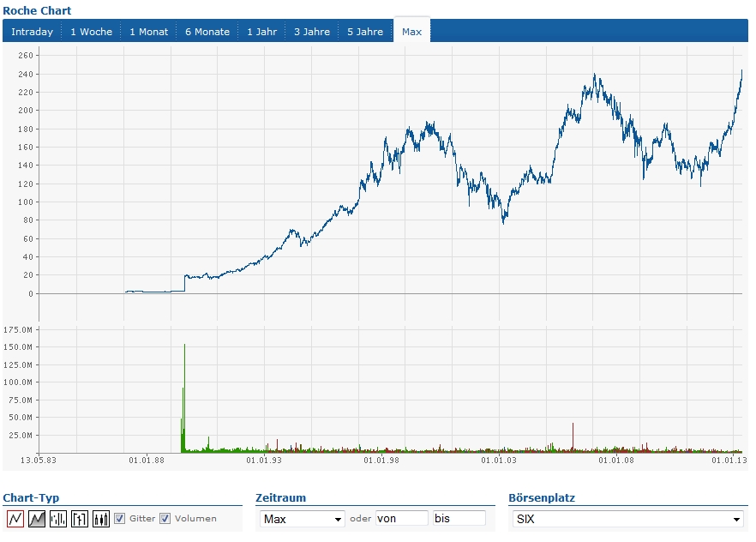Uncheck the Volumen checkbox
Image resolution: width=756 pixels, height=542 pixels.
(165, 519)
